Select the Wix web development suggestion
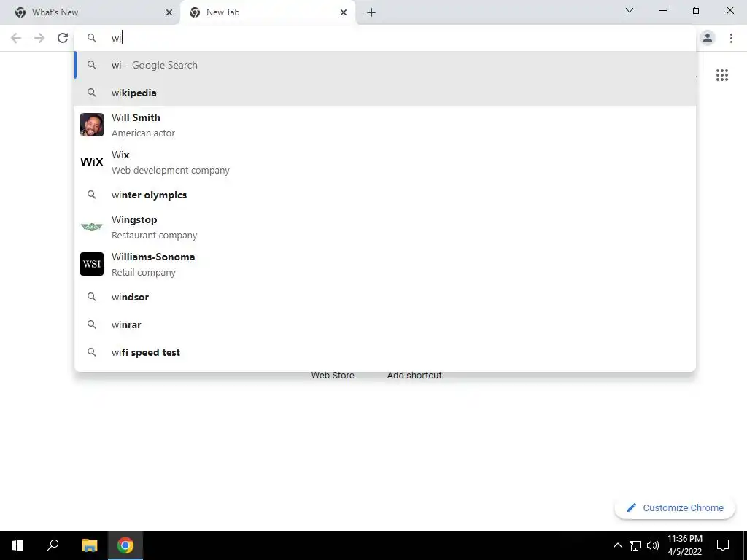 click(385, 162)
